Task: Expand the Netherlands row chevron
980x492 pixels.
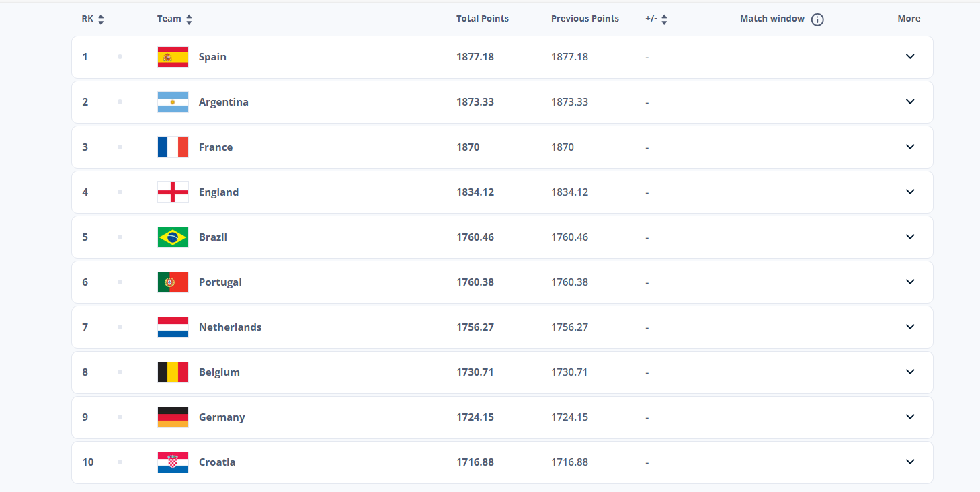Action: [910, 327]
